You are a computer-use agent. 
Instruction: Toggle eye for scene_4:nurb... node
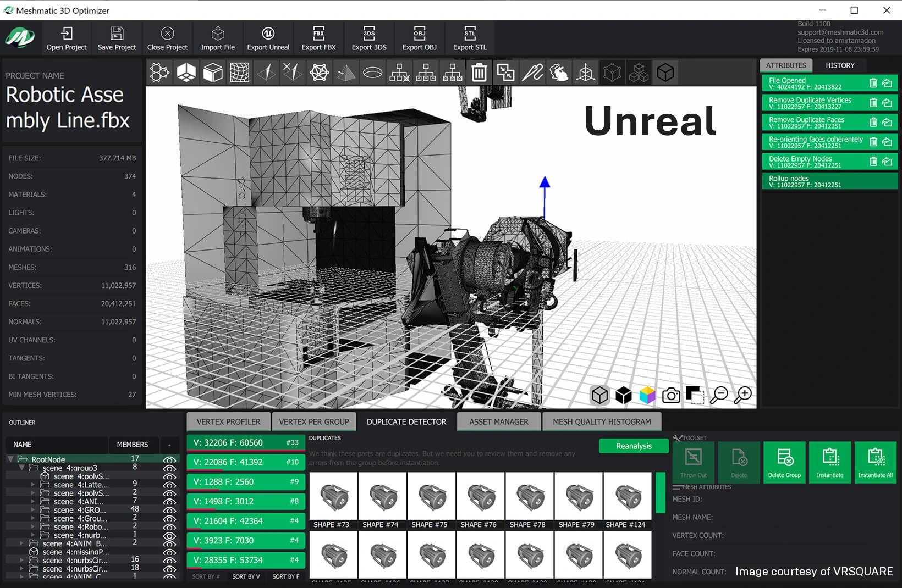170,536
